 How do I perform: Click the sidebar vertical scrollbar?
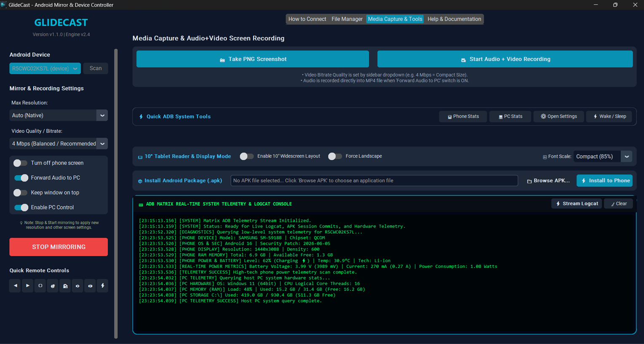[116, 193]
